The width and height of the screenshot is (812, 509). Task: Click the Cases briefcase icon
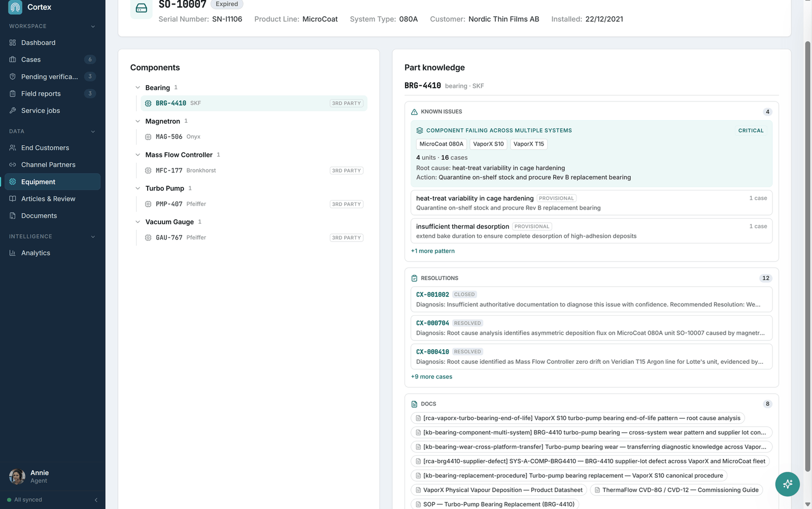coord(13,59)
